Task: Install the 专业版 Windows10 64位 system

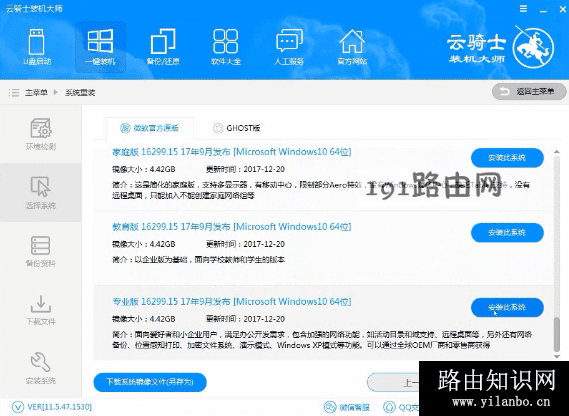Action: click(507, 307)
